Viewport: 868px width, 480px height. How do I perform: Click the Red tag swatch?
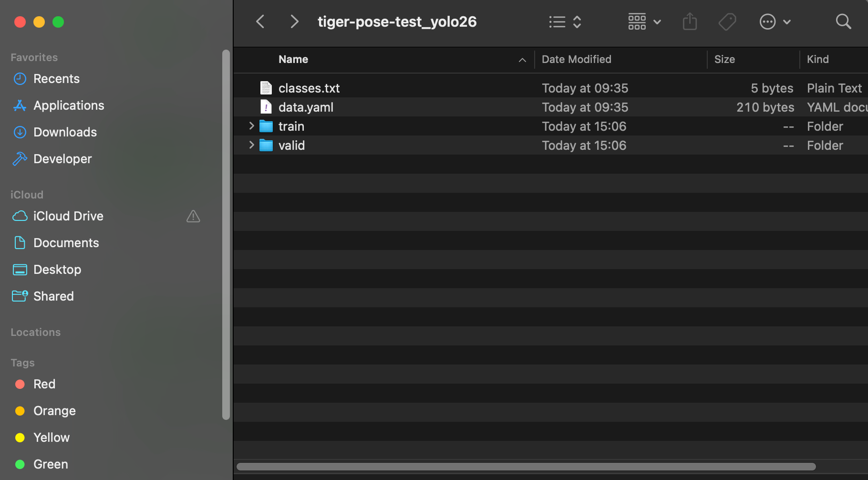point(20,384)
